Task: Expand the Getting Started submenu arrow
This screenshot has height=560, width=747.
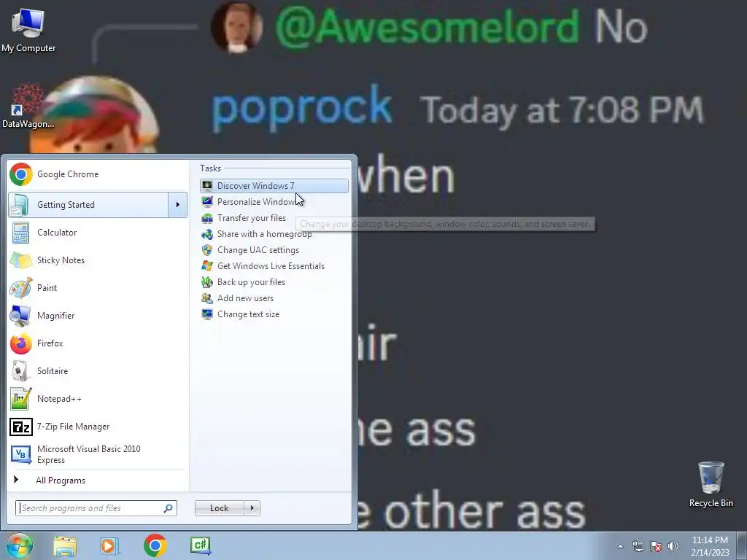Action: point(178,205)
